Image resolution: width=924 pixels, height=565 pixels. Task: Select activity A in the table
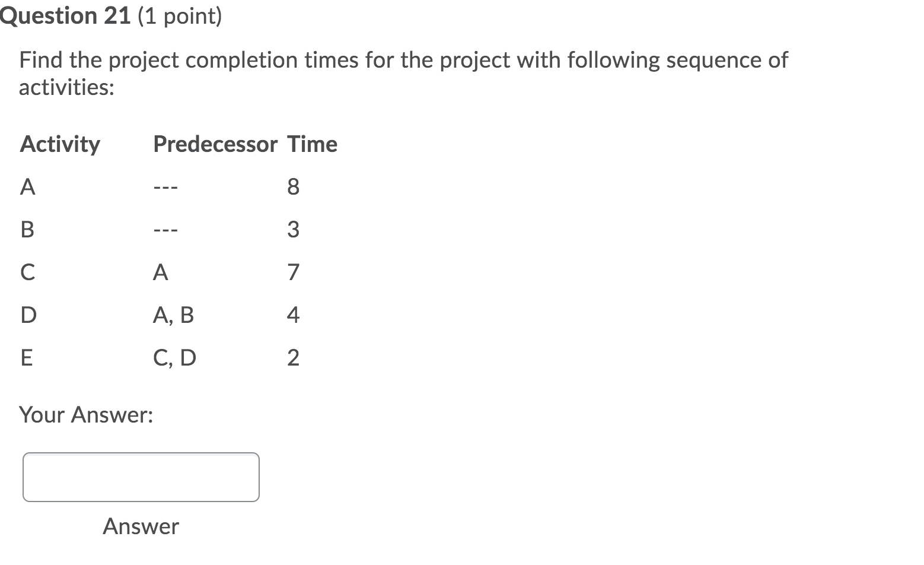pos(27,187)
